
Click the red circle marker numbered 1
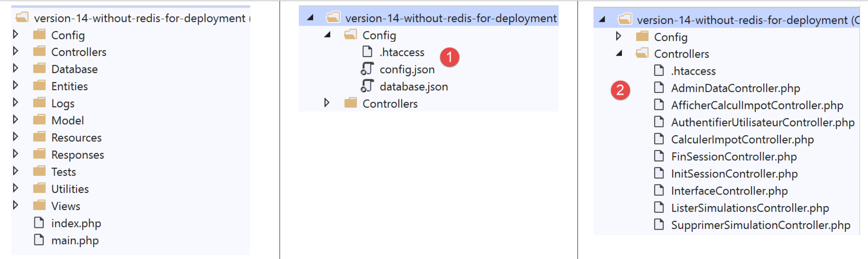449,57
